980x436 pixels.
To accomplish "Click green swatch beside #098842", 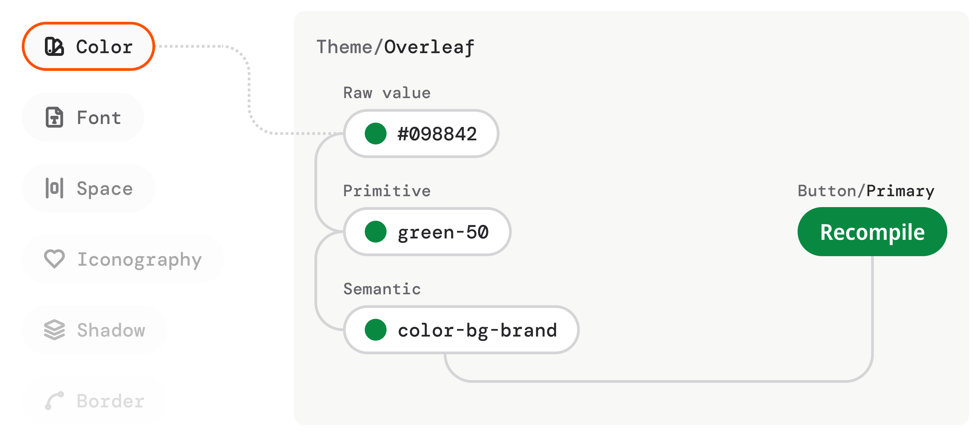I will click(x=375, y=134).
